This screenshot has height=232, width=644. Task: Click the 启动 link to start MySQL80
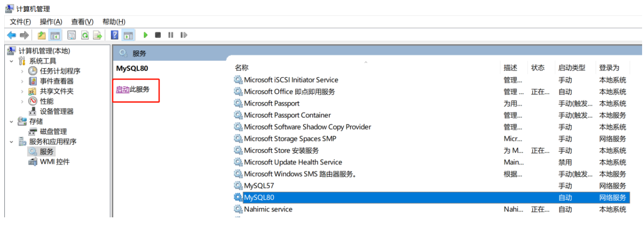123,89
